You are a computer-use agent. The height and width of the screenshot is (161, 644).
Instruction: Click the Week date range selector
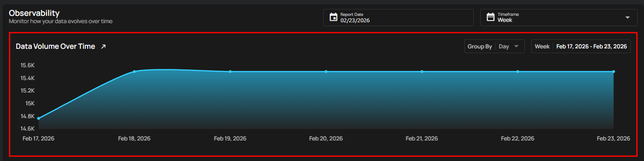(581, 46)
